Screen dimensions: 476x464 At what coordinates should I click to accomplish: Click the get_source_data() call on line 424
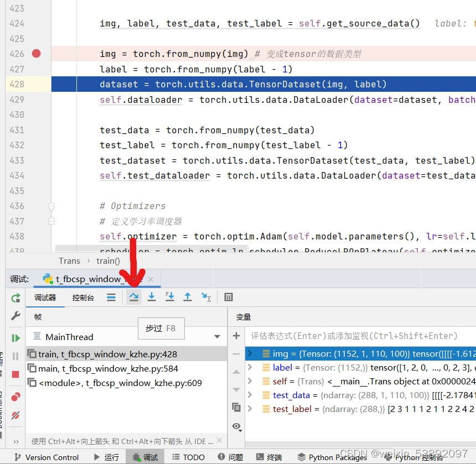tap(373, 23)
